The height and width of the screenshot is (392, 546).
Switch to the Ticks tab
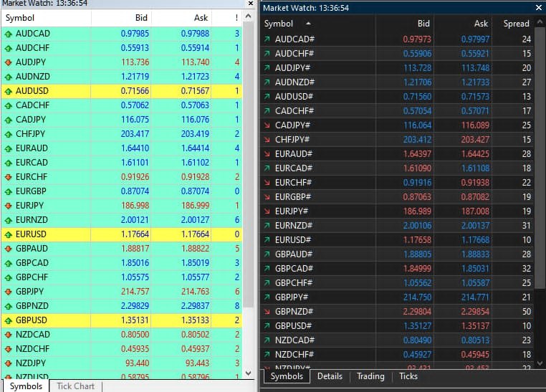[408, 376]
